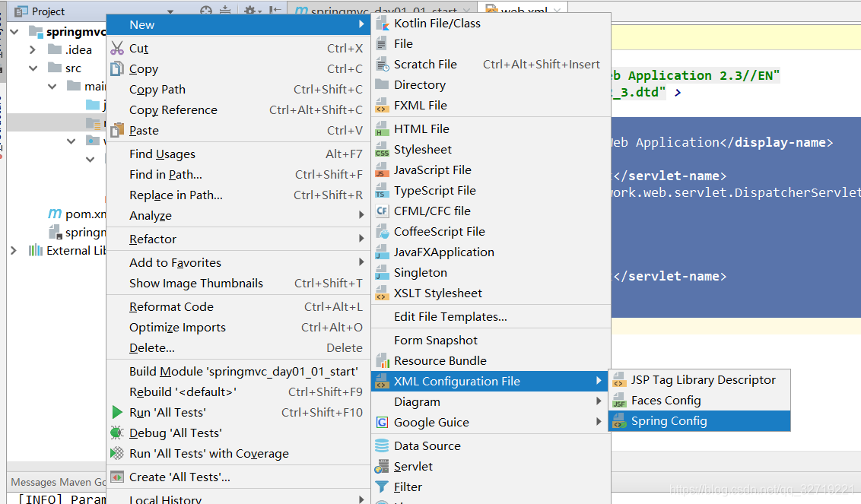Click the Debug bug icon
The image size is (861, 504).
[117, 433]
